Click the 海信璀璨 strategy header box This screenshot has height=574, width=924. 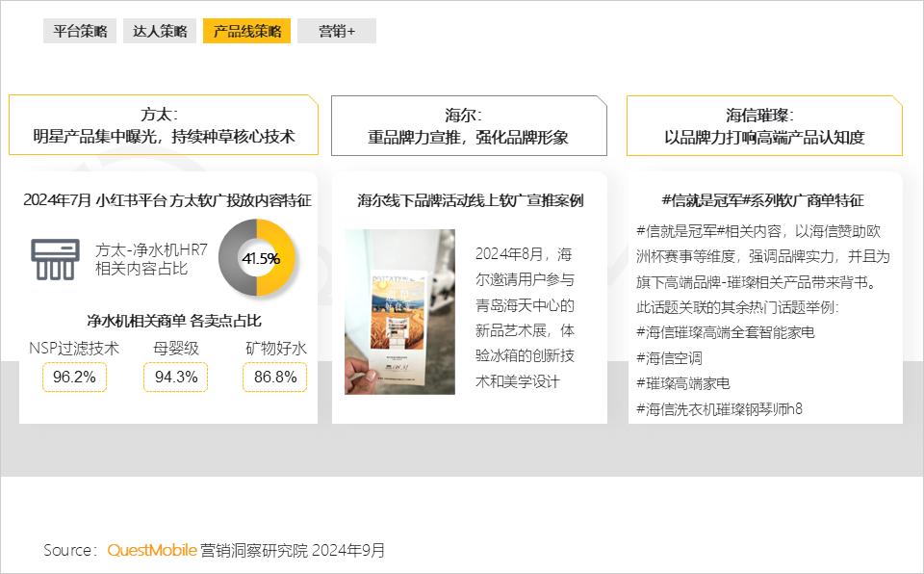[764, 125]
